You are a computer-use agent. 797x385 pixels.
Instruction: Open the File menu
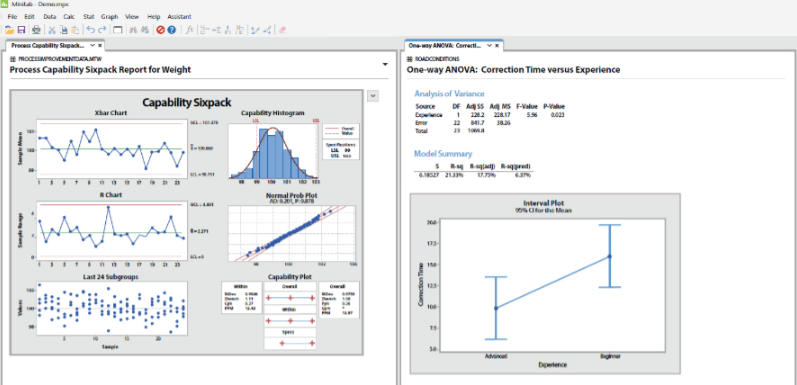13,17
